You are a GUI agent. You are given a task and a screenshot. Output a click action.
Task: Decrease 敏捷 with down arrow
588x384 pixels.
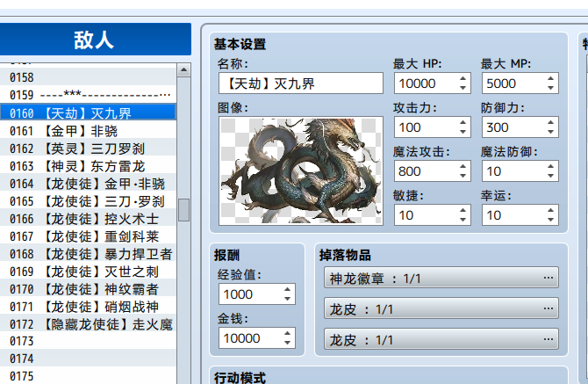click(463, 220)
